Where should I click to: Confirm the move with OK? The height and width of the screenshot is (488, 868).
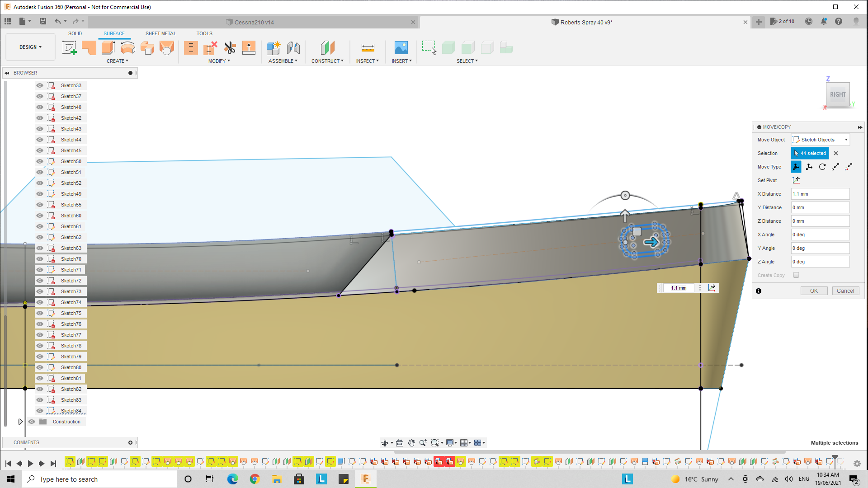(814, 291)
